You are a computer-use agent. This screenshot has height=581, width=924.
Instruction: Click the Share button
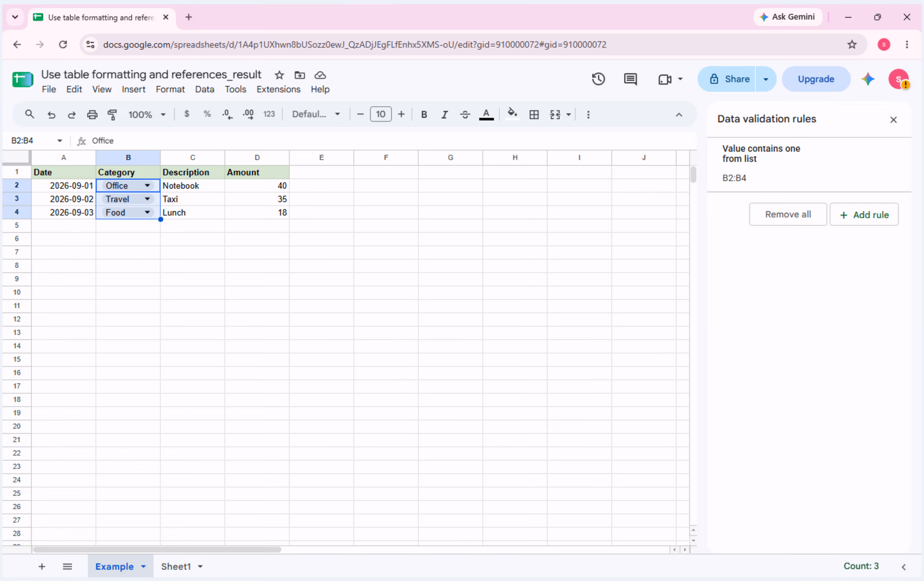pos(727,79)
